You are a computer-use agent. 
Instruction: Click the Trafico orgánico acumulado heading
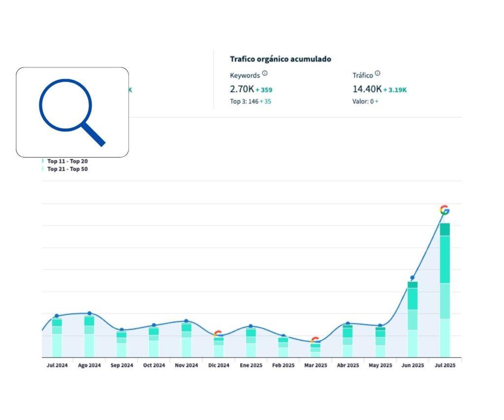281,59
